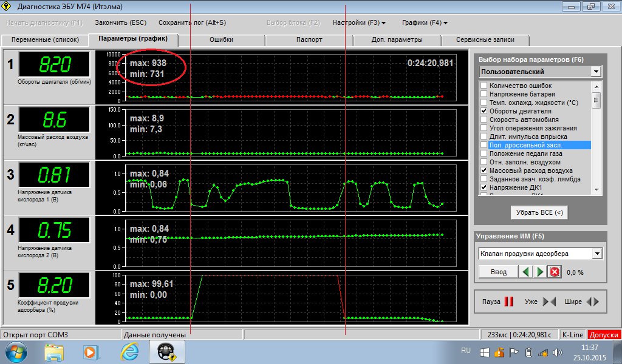Click the Убрать ВСЕ (<) button
This screenshot has width=622, height=364.
coord(539,212)
